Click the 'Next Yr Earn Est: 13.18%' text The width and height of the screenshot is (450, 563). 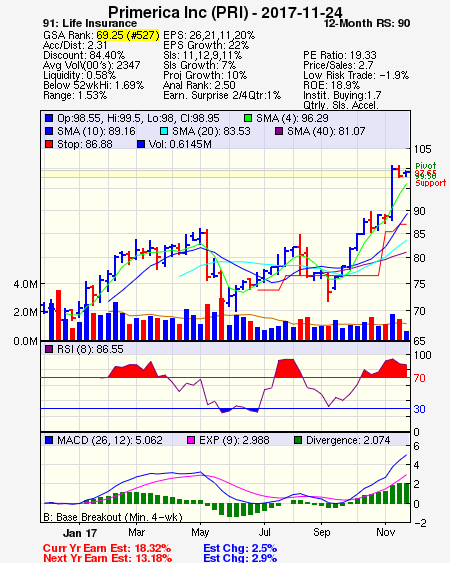[x=107, y=558]
